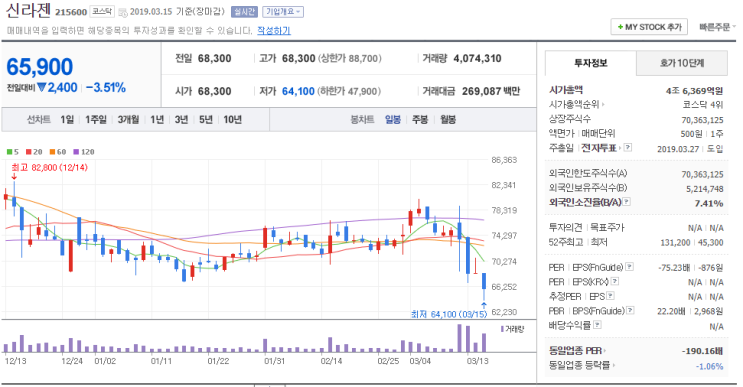Select the 일봉 candlestick view
The width and height of the screenshot is (743, 387).
[x=393, y=120]
